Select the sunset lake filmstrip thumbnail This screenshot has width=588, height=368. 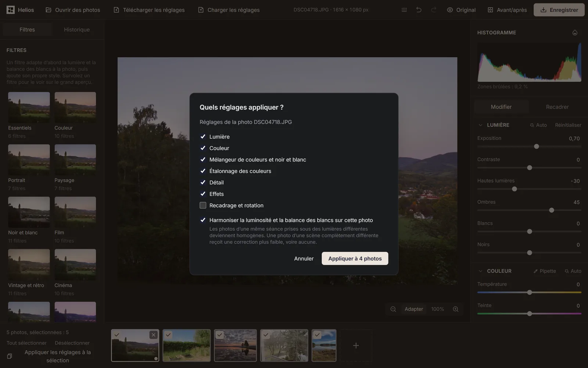tap(236, 346)
